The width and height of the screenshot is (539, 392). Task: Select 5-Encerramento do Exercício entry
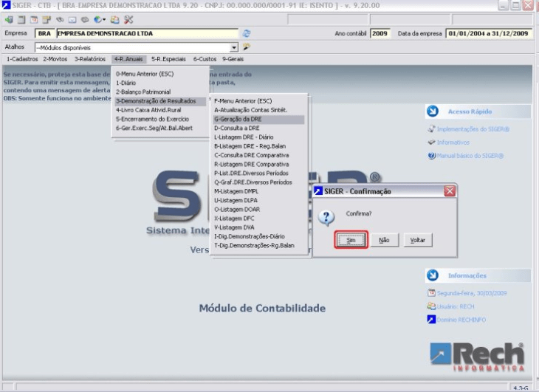click(x=160, y=119)
